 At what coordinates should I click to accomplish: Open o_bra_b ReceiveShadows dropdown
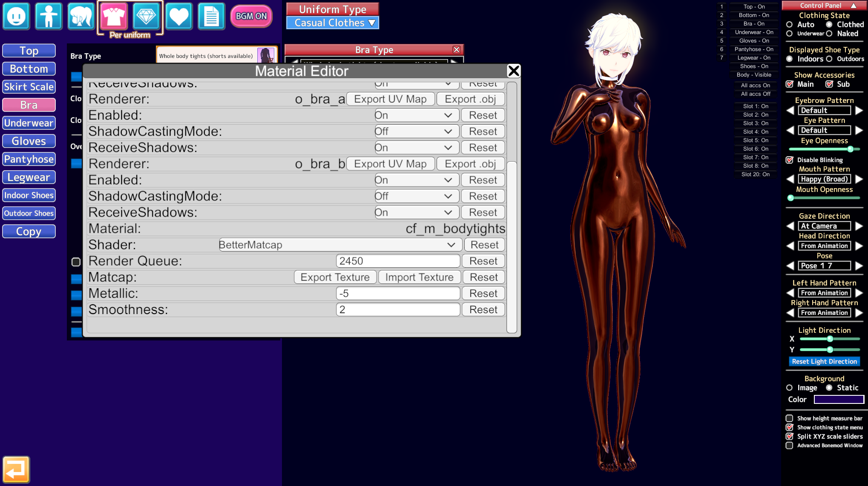click(x=417, y=212)
